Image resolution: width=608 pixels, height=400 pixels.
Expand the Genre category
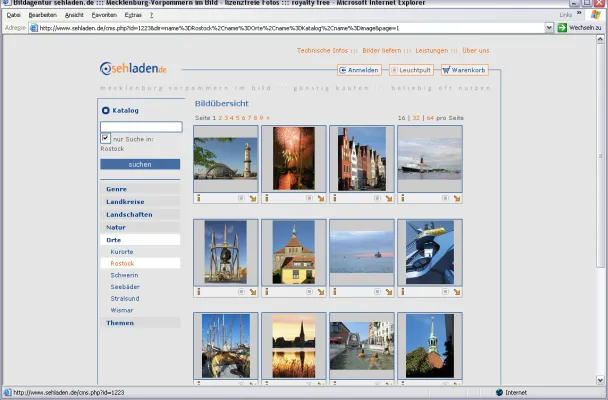117,188
